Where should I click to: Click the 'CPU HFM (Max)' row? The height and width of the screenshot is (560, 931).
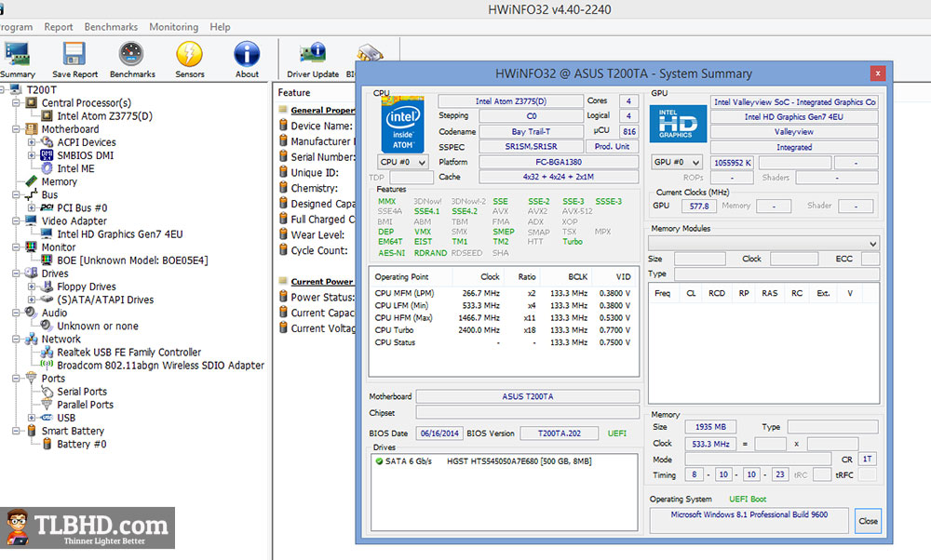(x=503, y=317)
